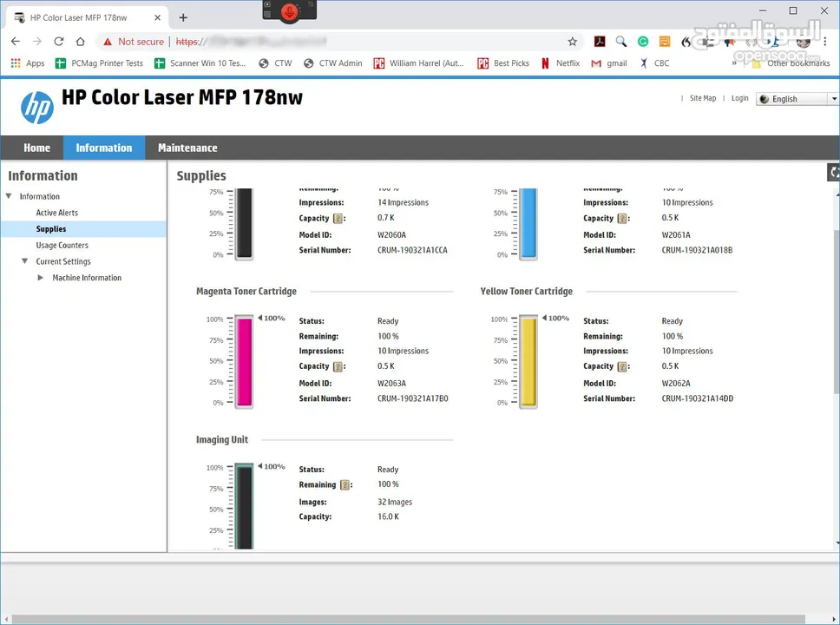Select Active Alerts in the sidebar
The width and height of the screenshot is (840, 625).
(x=56, y=213)
